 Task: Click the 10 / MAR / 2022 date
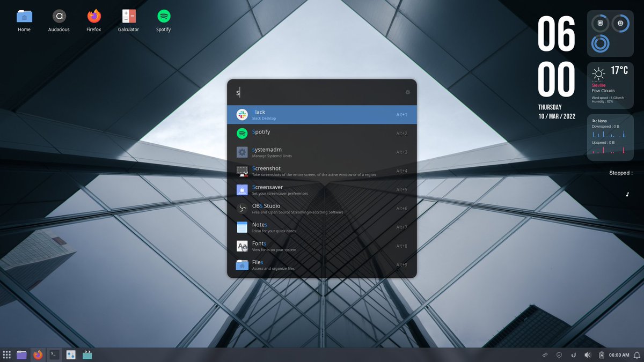point(557,116)
